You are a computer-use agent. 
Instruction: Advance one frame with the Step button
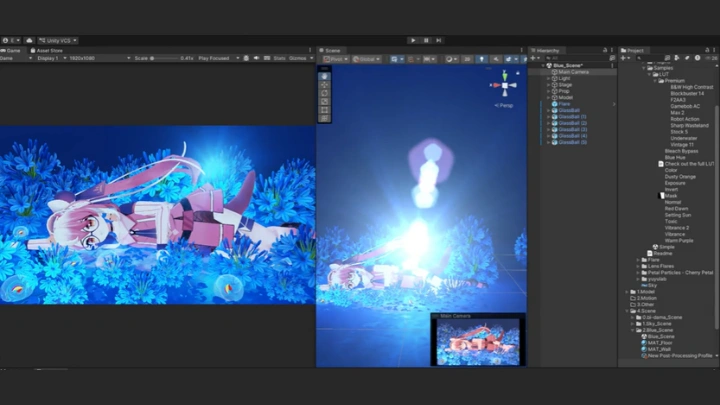click(439, 40)
